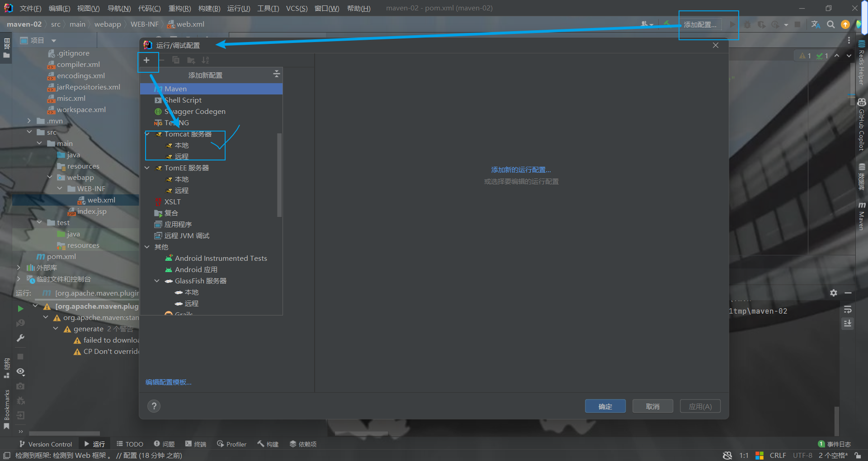Click the 编辑配置模板... link
Image resolution: width=868 pixels, height=461 pixels.
[169, 382]
